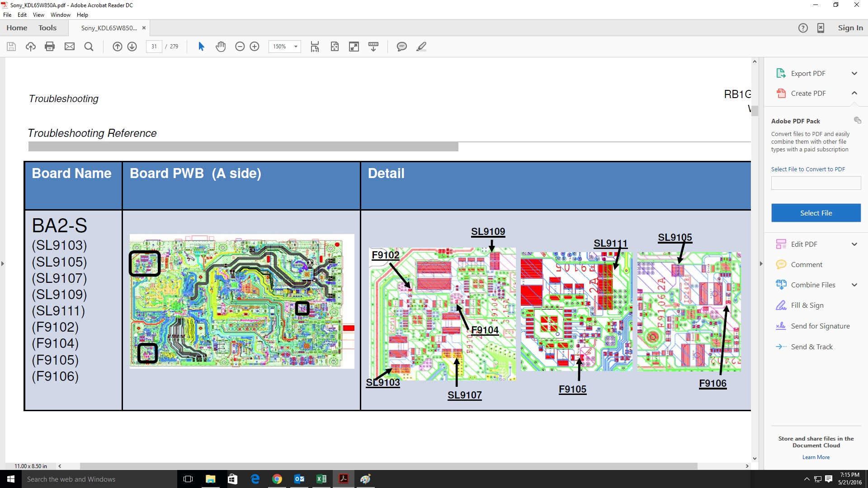
Task: Click the email envelope icon
Action: tap(69, 47)
